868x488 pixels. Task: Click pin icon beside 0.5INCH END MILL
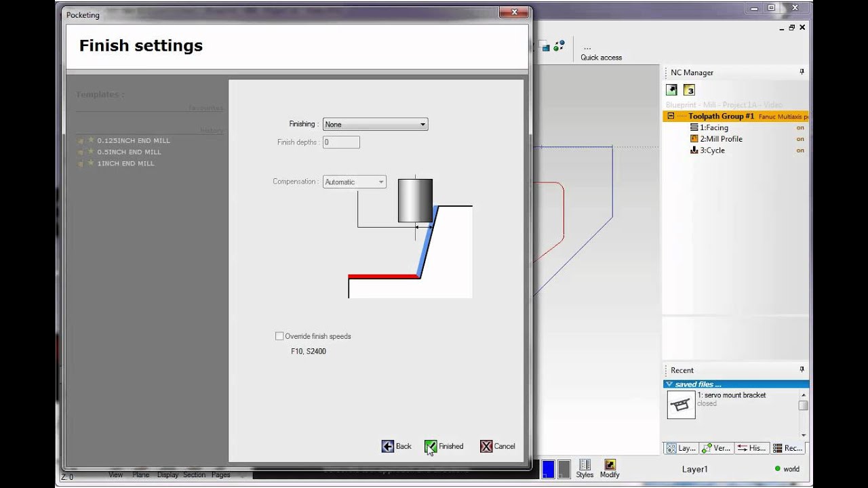click(x=81, y=152)
